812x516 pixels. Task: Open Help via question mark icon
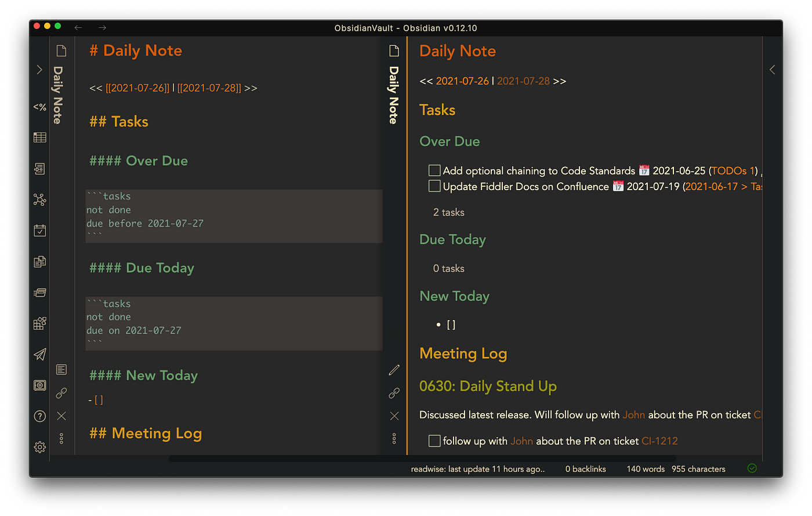pos(39,416)
